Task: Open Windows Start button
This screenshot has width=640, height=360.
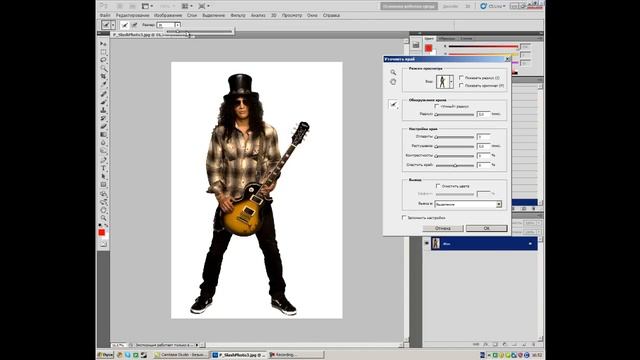Action: pos(105,355)
